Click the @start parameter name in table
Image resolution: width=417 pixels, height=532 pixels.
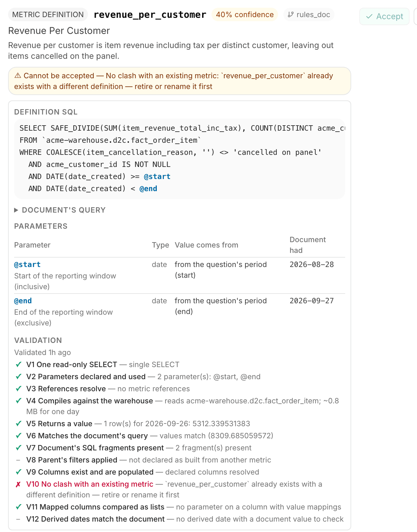coord(27,265)
